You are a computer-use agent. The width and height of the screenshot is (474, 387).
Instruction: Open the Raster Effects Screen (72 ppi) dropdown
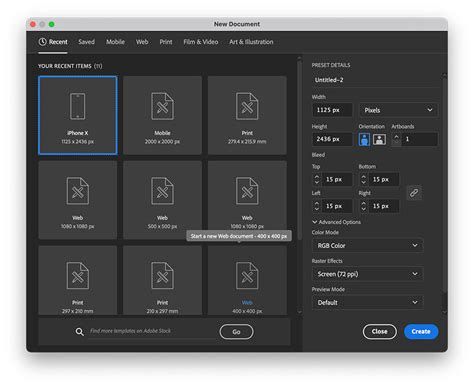368,274
